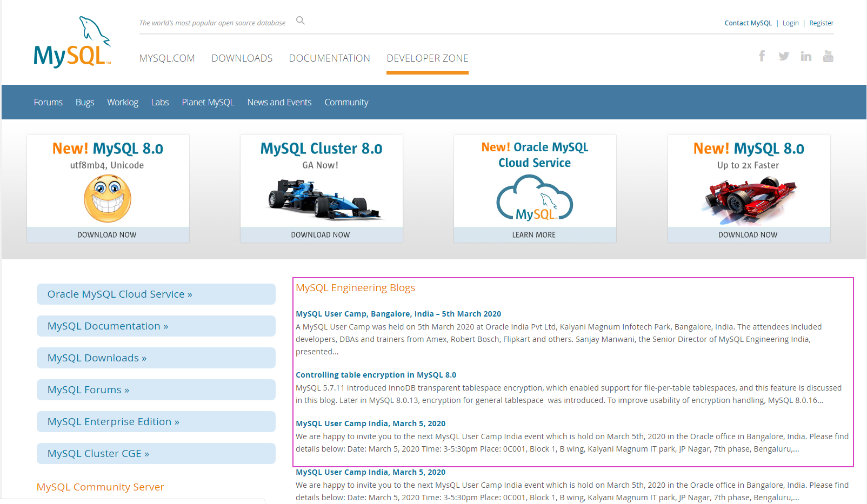Click the blue race car image

[325, 199]
